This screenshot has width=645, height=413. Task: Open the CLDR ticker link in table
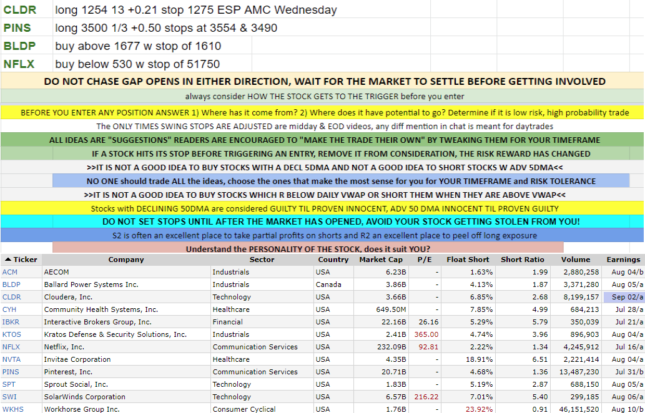click(12, 297)
